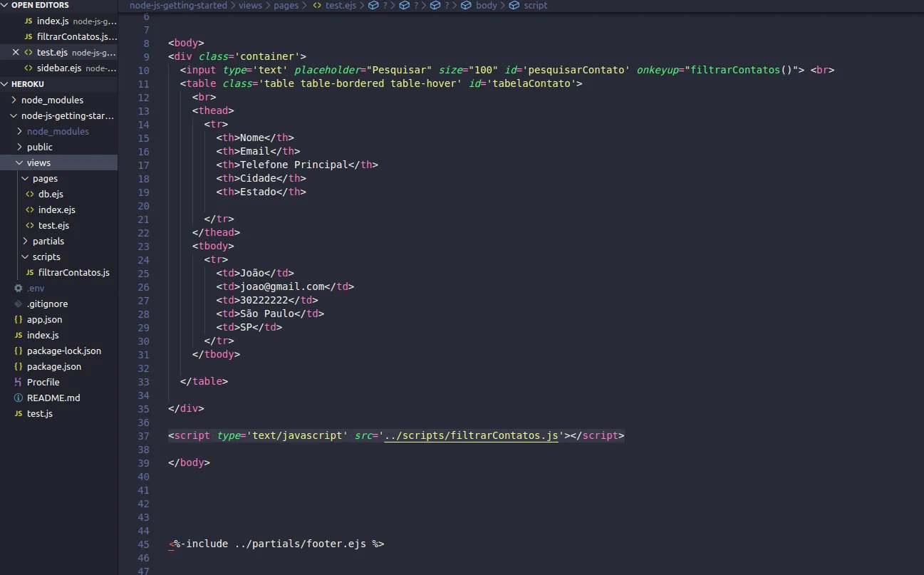
Task: Open index.ejs in the pages folder
Action: (56, 210)
